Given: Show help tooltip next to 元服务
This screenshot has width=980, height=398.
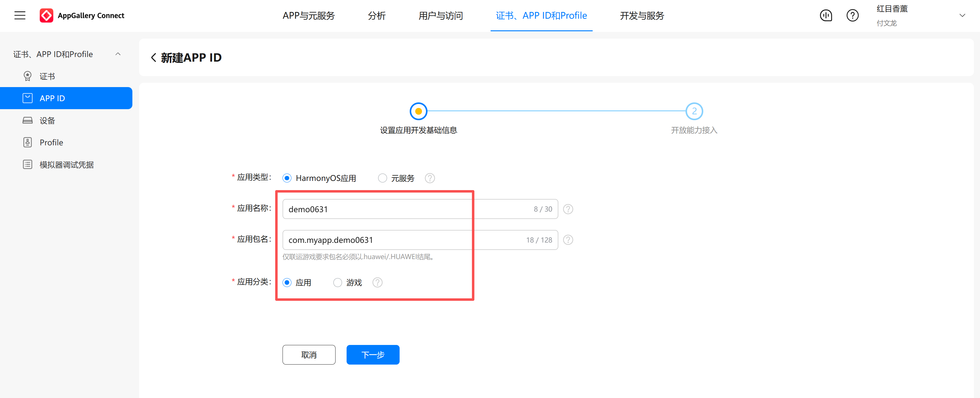Looking at the screenshot, I should point(430,178).
